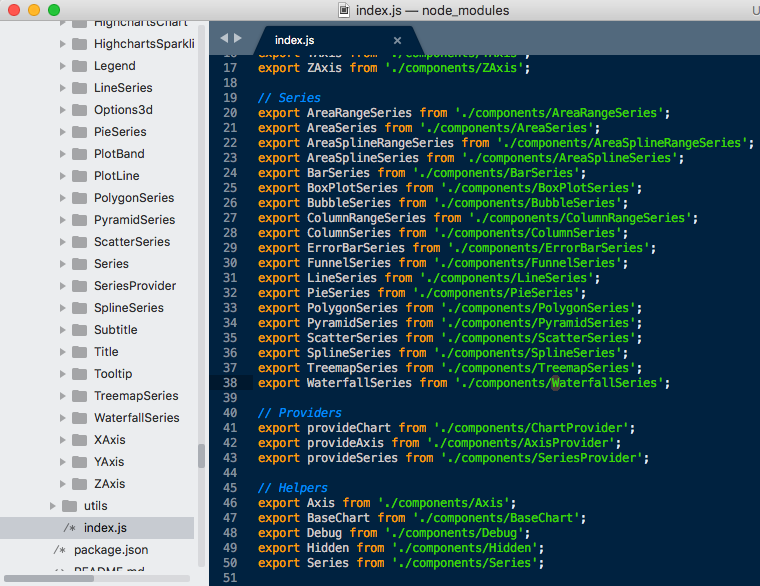Navigate back with the left arrow
760x586 pixels.
pyautogui.click(x=224, y=38)
